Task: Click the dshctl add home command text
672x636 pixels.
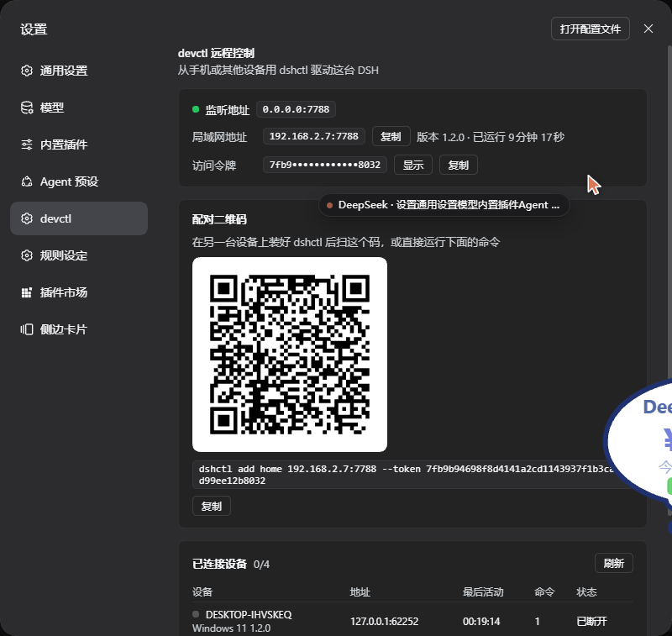Action: pos(407,475)
